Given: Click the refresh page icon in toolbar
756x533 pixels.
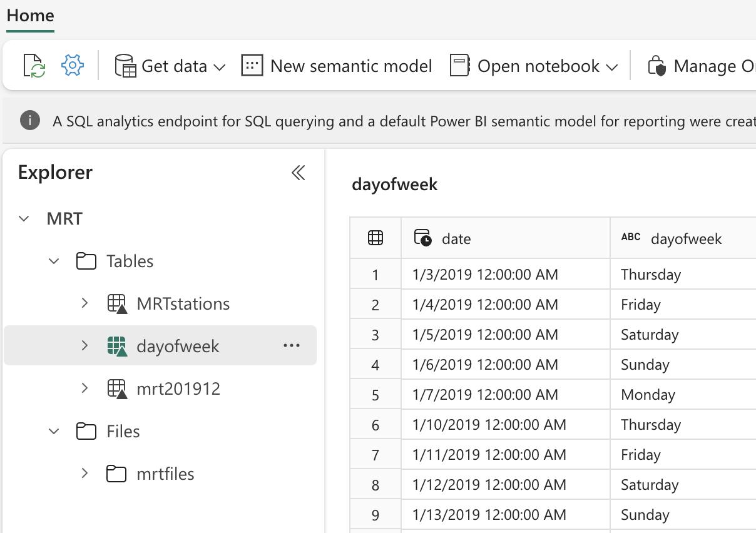Looking at the screenshot, I should pyautogui.click(x=34, y=66).
